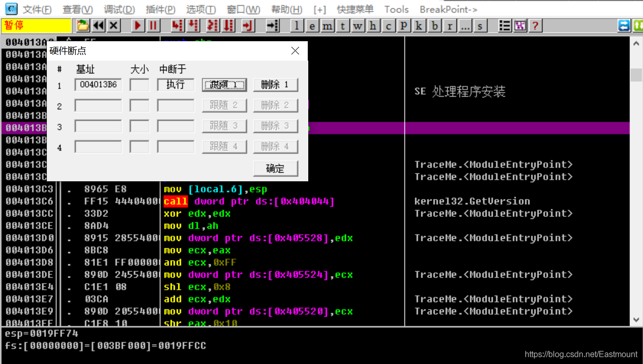The width and height of the screenshot is (643, 364).
Task: Click the 暂停 status indicator
Action: 37,25
